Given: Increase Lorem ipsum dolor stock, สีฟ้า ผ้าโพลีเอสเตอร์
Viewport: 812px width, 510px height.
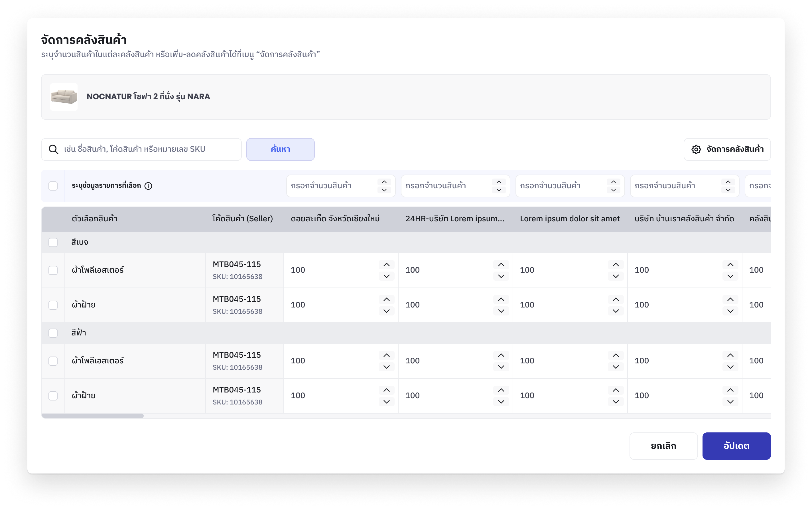Looking at the screenshot, I should coord(616,355).
